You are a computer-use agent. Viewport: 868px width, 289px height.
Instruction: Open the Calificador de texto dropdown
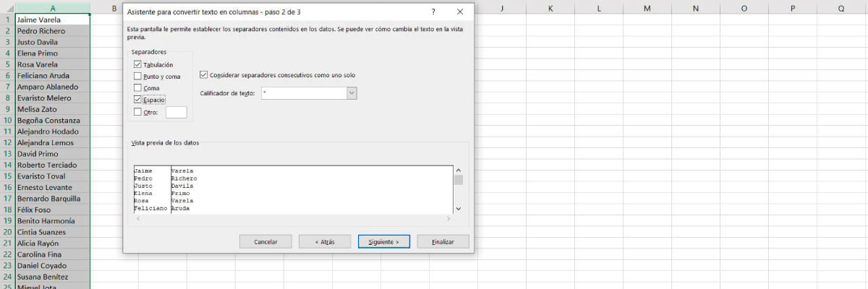pyautogui.click(x=352, y=93)
